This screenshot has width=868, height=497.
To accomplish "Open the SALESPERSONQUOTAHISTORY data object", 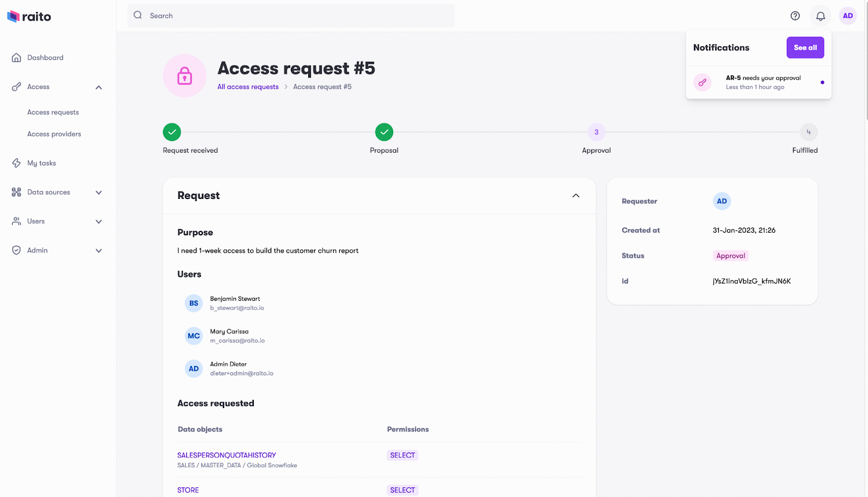I will pos(226,455).
